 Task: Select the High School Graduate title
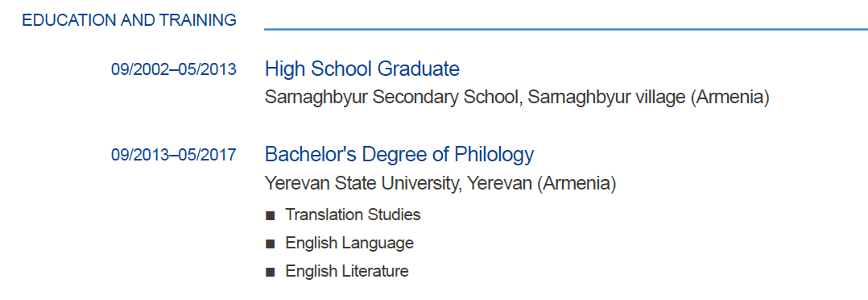[x=362, y=69]
